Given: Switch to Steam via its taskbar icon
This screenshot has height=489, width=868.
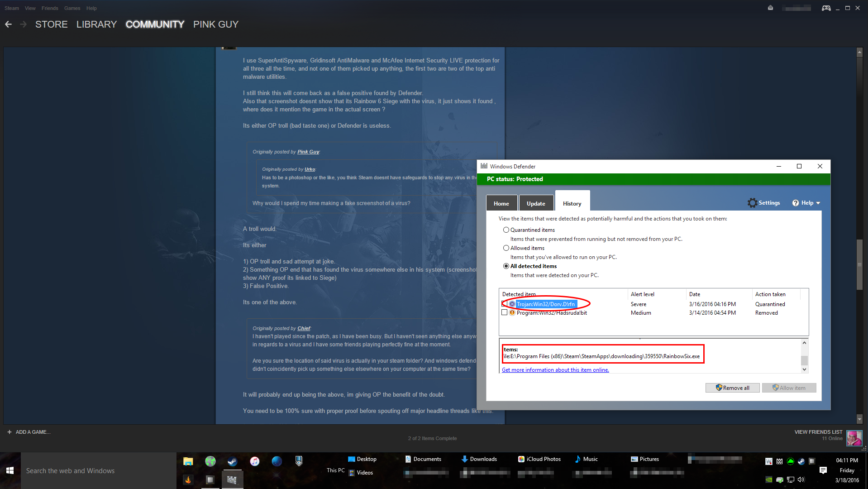Looking at the screenshot, I should (232, 461).
